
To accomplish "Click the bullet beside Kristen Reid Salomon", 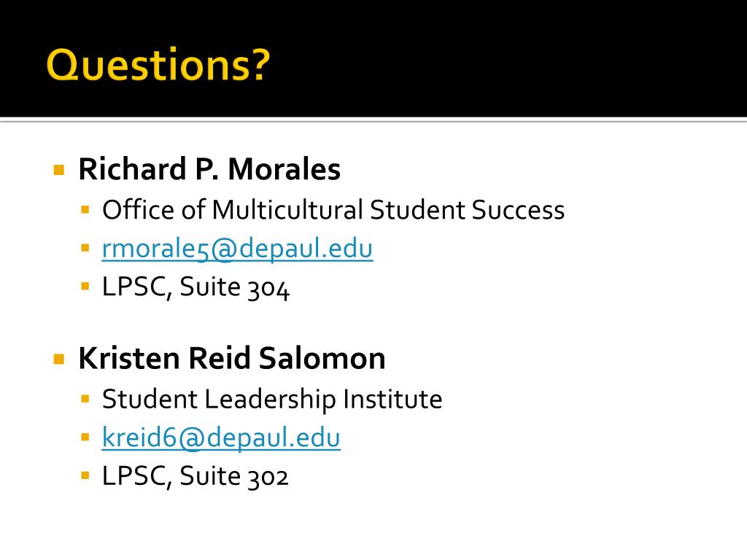I will tap(59, 359).
